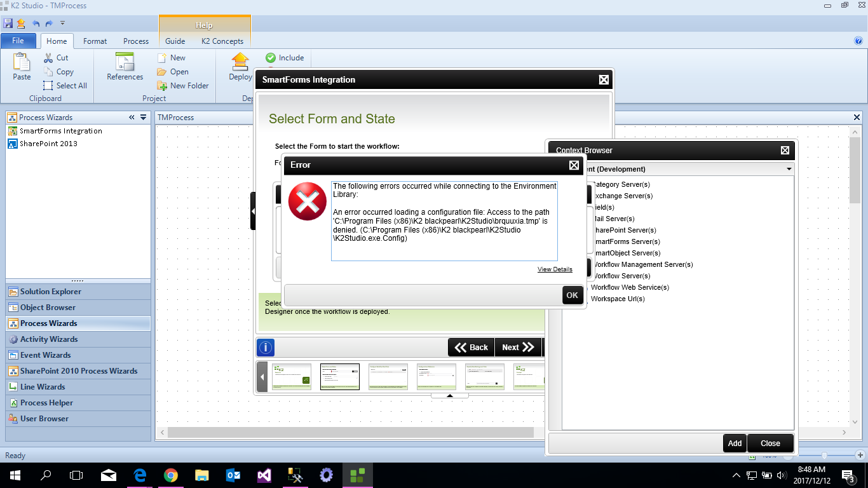Select Workspace Url(s) in Context Browser
The width and height of the screenshot is (868, 488).
pyautogui.click(x=618, y=299)
